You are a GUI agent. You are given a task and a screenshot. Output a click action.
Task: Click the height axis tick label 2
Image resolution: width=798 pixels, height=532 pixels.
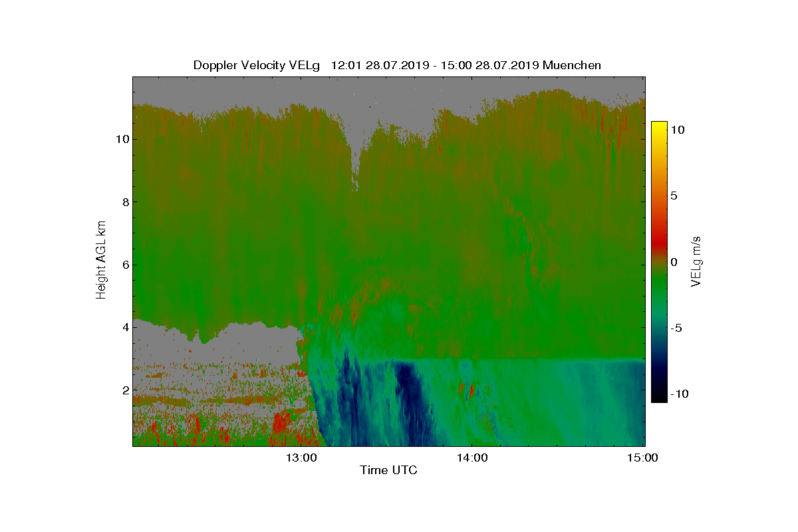click(124, 390)
